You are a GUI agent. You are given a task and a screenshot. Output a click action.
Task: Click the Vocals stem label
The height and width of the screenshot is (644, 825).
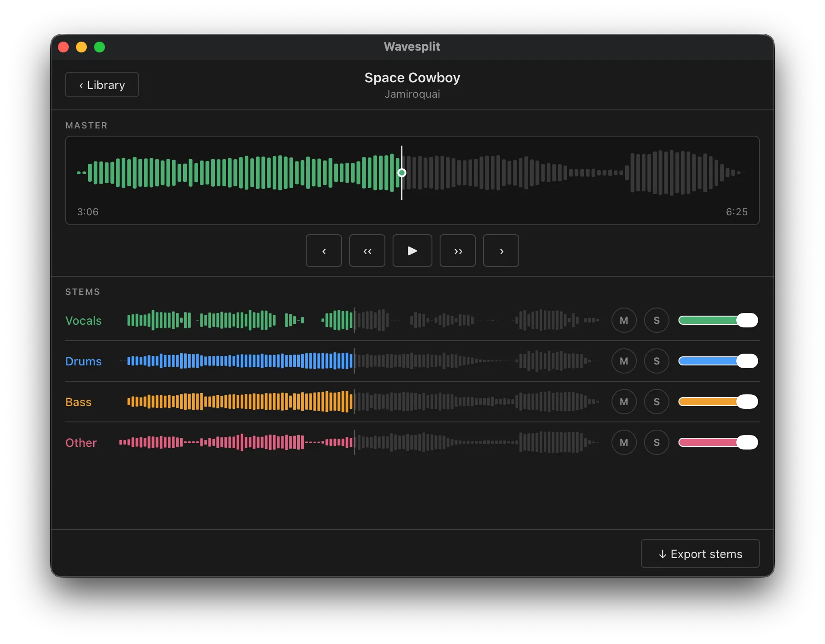[83, 321]
